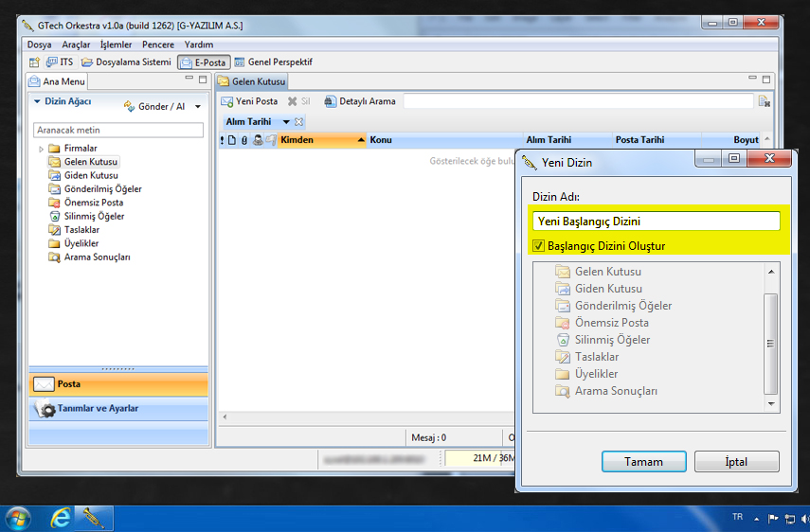Open Tanımlar ve Ayarlar section

118,408
